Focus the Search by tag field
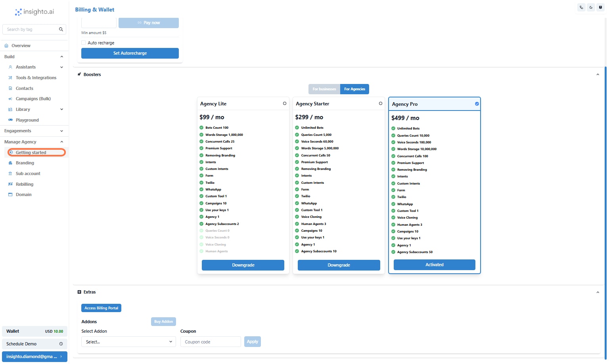This screenshot has height=364, width=611. click(34, 29)
